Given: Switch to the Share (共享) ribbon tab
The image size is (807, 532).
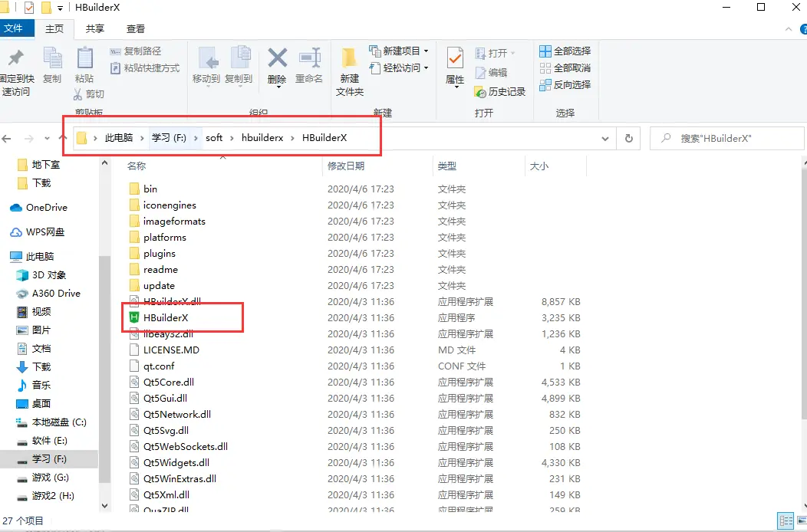Looking at the screenshot, I should (94, 29).
